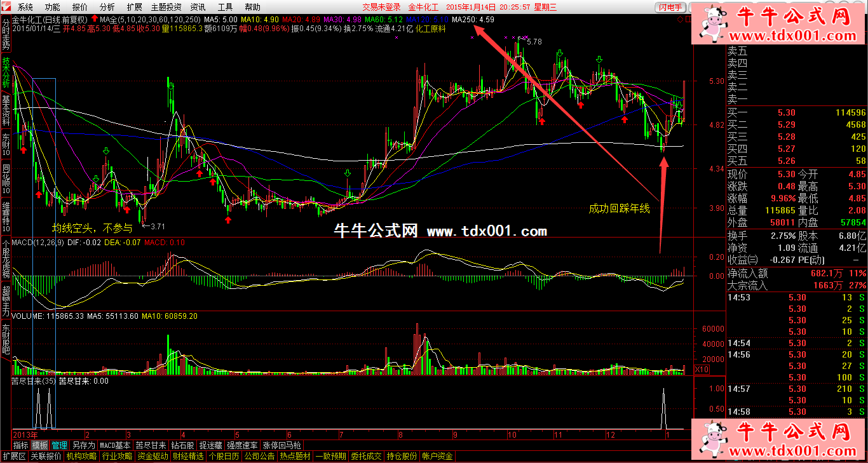
Task: Open 公司公告 in bottom toolbar
Action: click(260, 457)
